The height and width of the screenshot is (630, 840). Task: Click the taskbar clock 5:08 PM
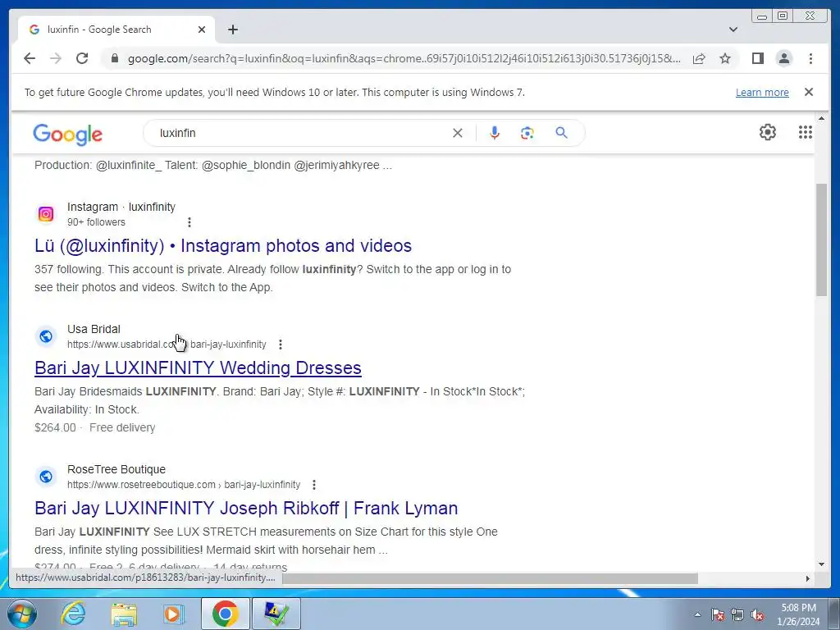798,614
